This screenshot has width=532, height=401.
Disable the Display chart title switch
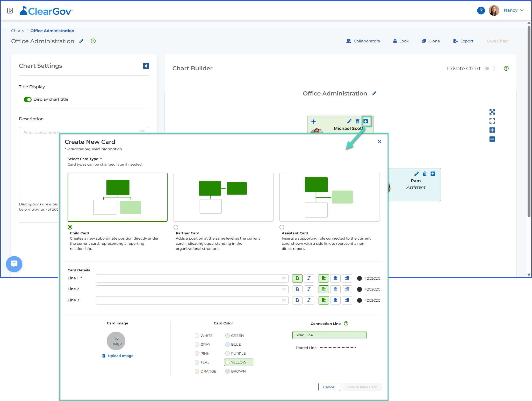(27, 100)
